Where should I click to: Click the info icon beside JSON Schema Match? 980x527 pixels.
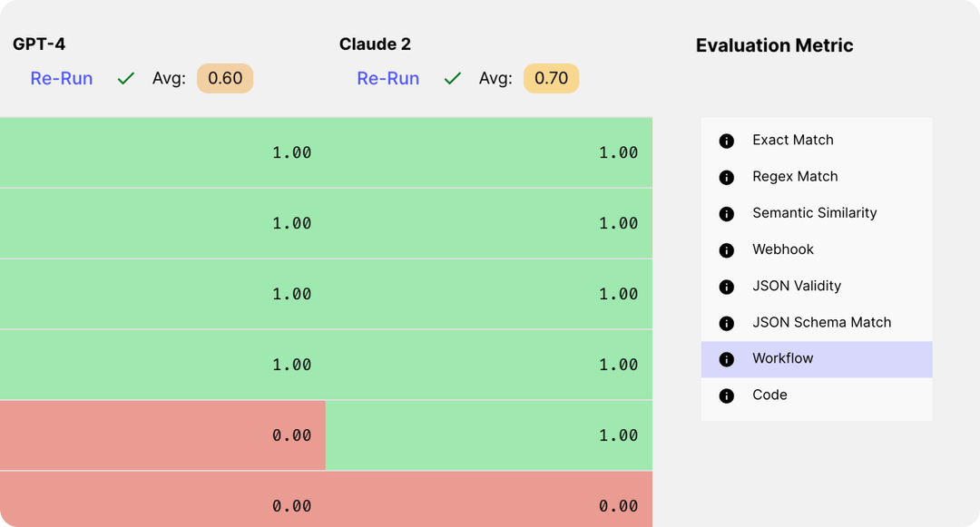[726, 323]
